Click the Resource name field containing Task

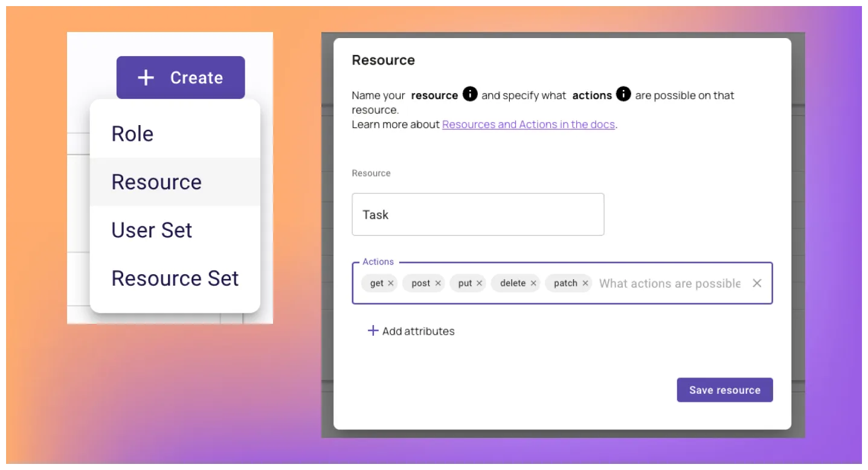478,214
